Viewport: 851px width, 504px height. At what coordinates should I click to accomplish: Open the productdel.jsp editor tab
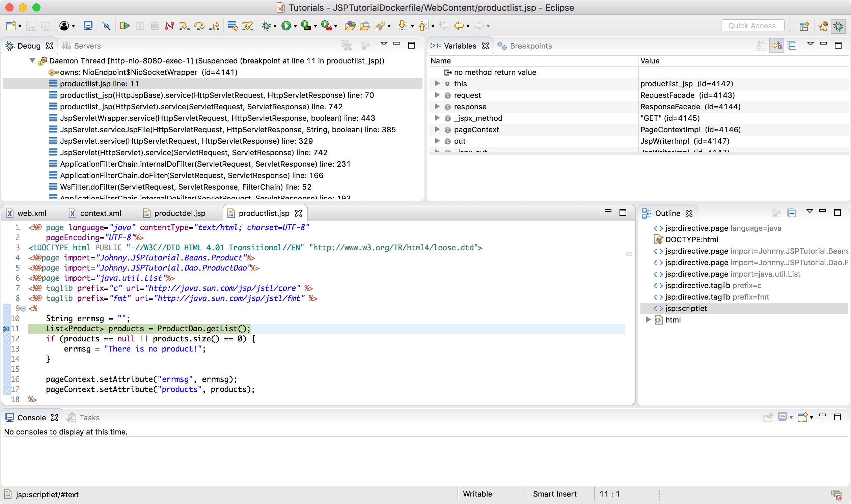(x=174, y=213)
